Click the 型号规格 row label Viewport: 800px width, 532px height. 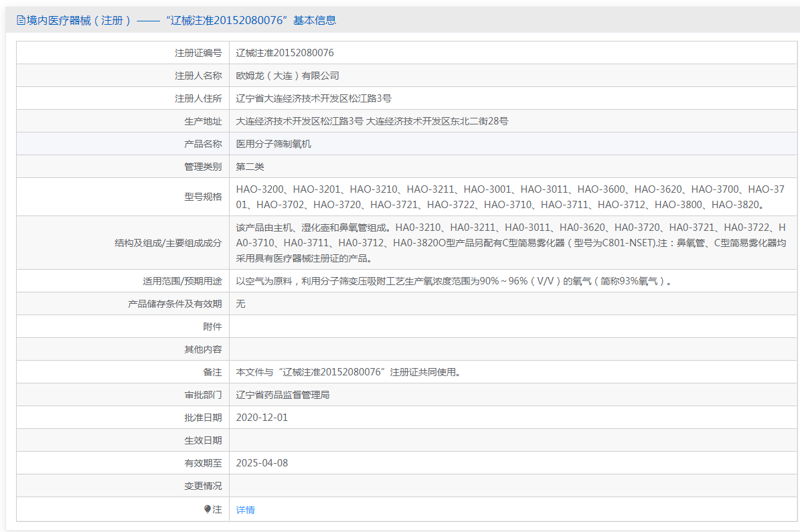(203, 197)
